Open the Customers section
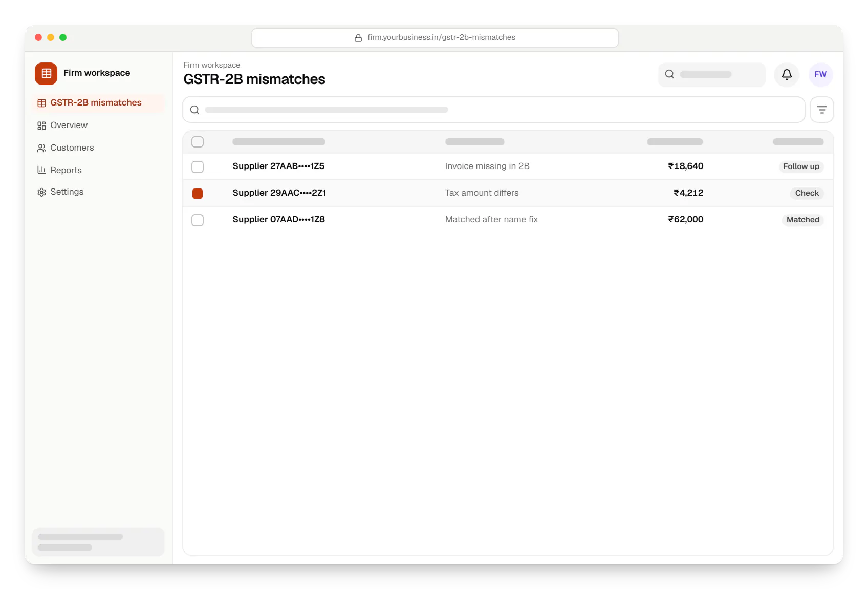 point(98,148)
